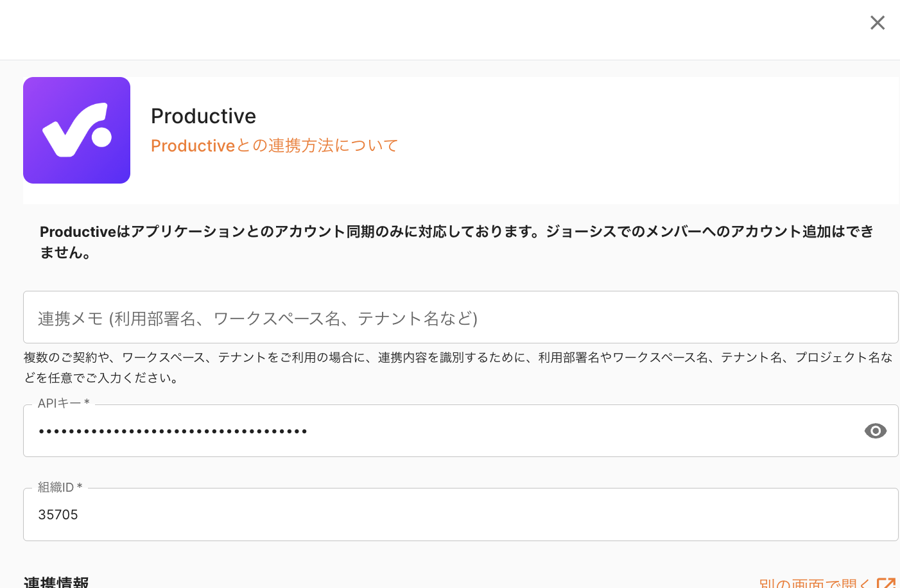Click the bold word Productive starting the notice

click(78, 232)
